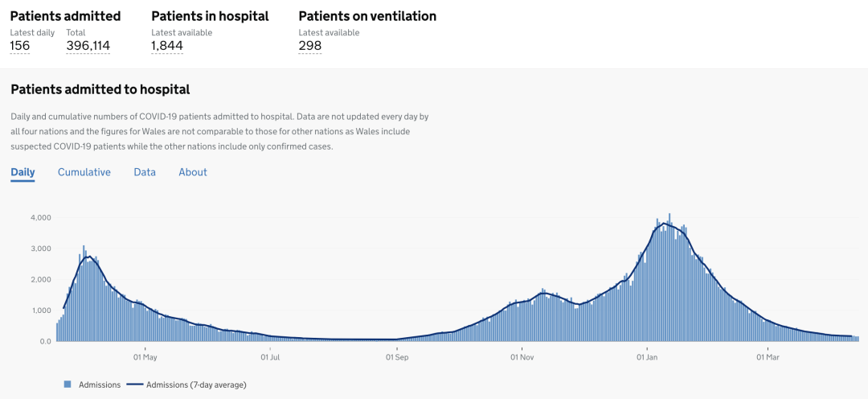Click the 01 Jul axis label
The height and width of the screenshot is (399, 868).
click(270, 357)
